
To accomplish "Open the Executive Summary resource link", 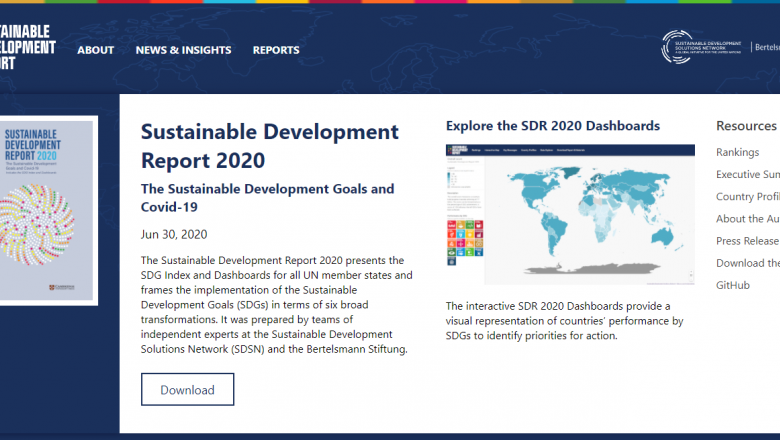I will pyautogui.click(x=748, y=175).
